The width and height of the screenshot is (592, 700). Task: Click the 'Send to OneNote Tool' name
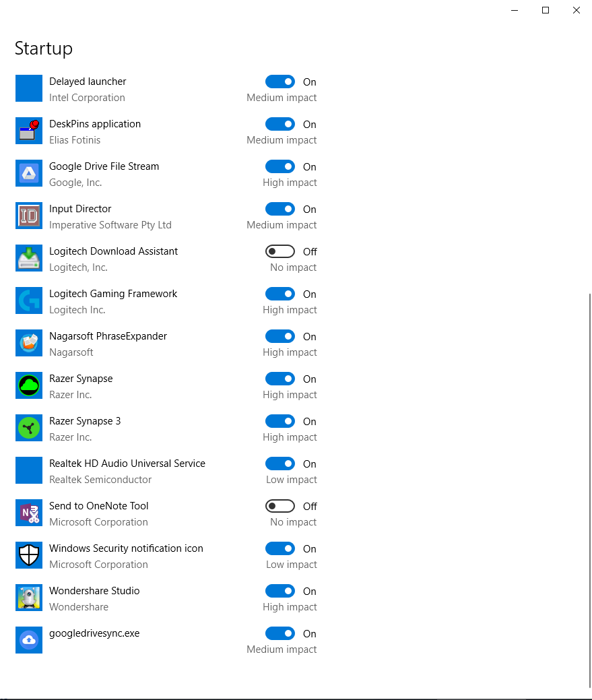click(98, 506)
